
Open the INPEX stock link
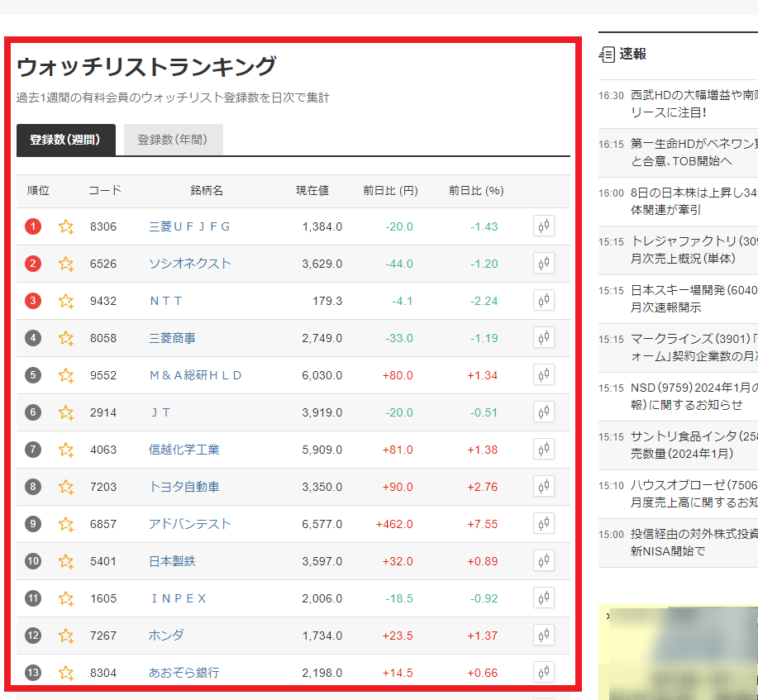click(179, 598)
